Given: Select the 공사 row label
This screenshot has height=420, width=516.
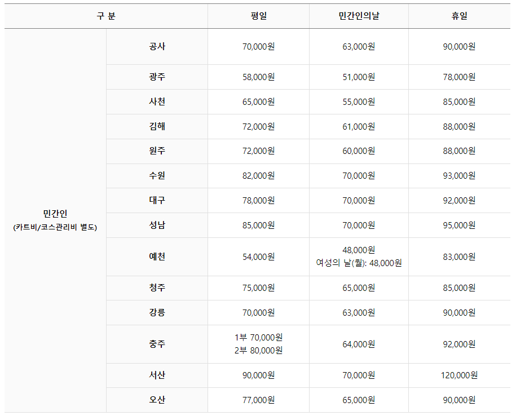Looking at the screenshot, I should tap(157, 46).
